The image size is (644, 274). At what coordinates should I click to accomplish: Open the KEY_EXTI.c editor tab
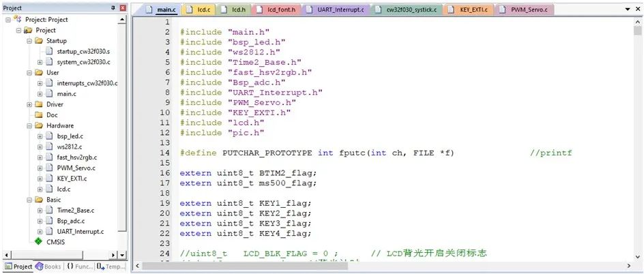[x=469, y=10]
